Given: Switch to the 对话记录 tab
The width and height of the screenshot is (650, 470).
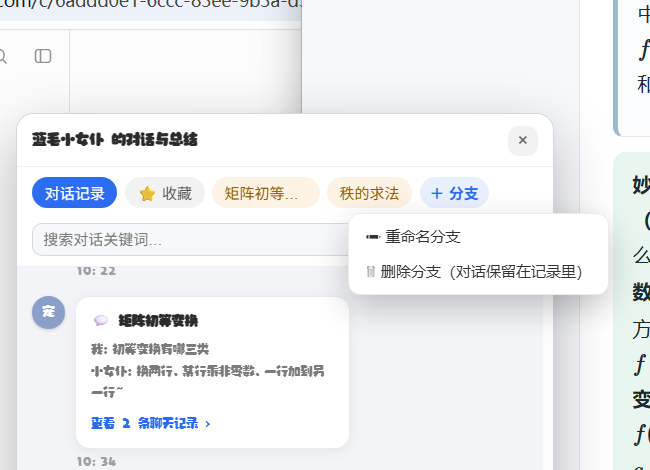Looking at the screenshot, I should click(x=75, y=193).
